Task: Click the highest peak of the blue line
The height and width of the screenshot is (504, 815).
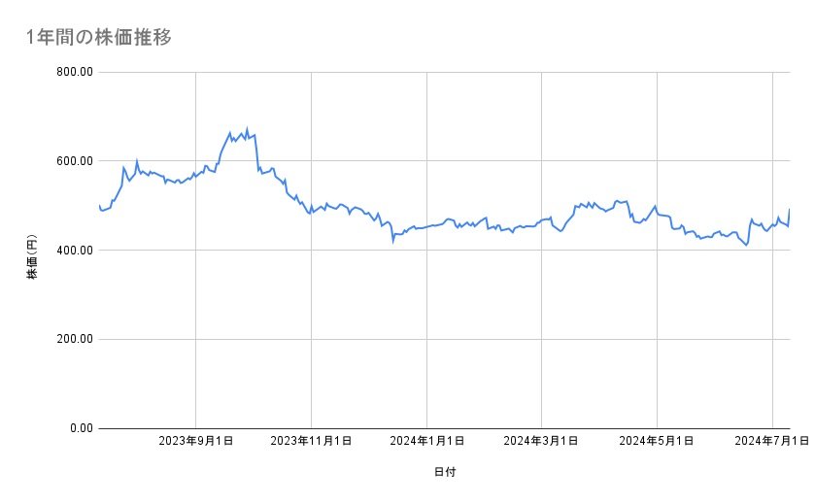Action: coord(247,129)
